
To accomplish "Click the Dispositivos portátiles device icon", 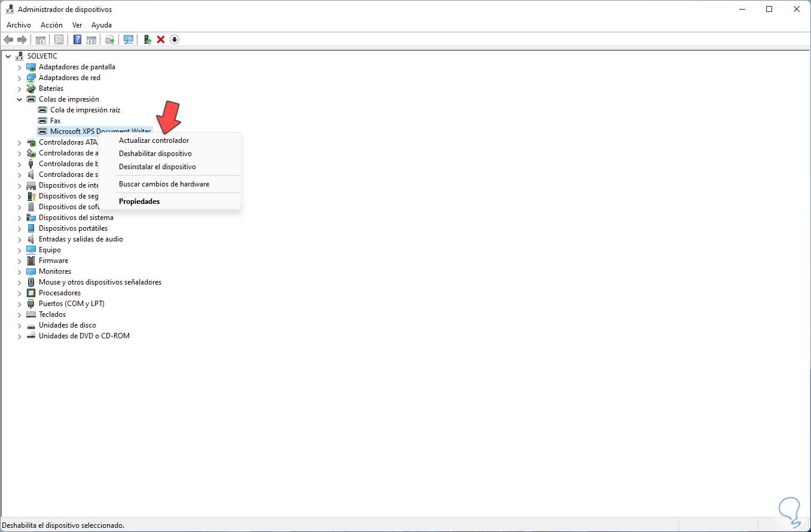I will point(31,228).
